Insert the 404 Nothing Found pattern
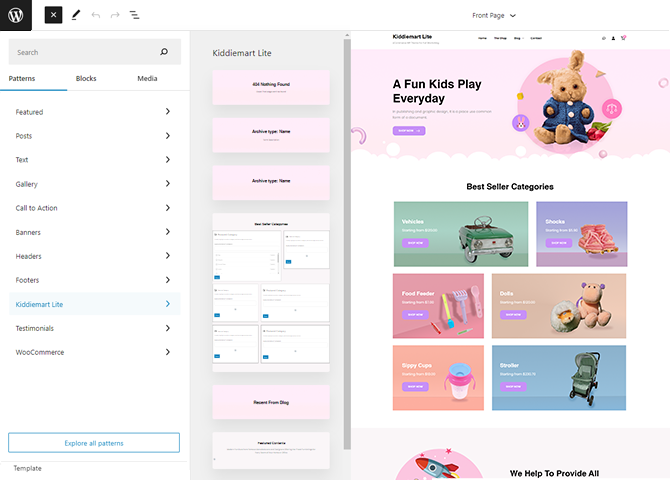Image resolution: width=670 pixels, height=480 pixels. (x=271, y=87)
